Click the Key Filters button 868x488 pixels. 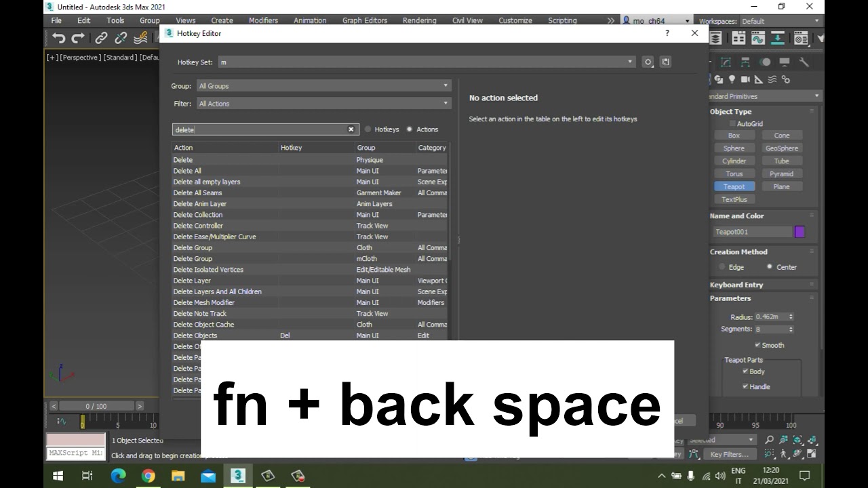point(730,455)
